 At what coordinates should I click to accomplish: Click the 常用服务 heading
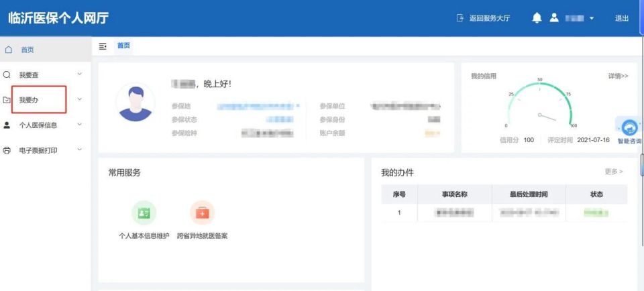click(x=125, y=173)
